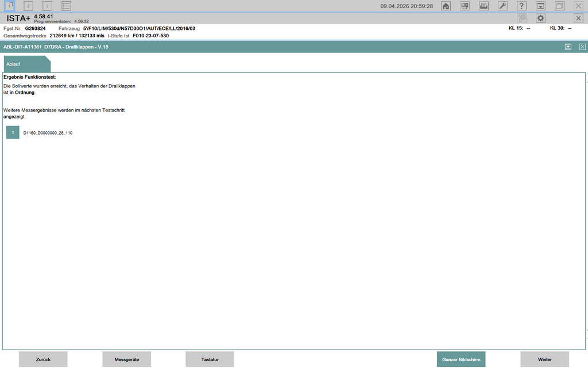Go to the home start page
The image size is (588, 368).
[x=446, y=6]
